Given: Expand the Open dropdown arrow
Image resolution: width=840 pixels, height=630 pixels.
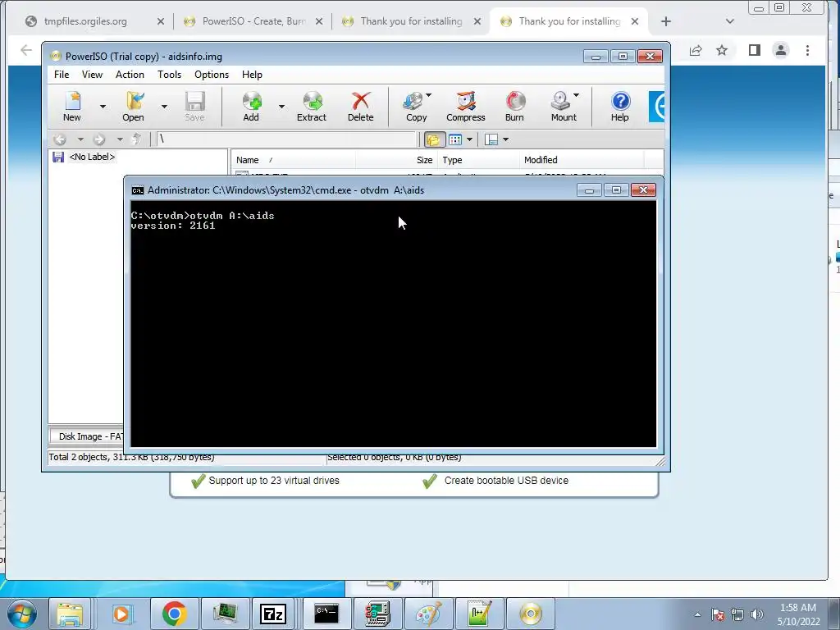Looking at the screenshot, I should click(164, 107).
